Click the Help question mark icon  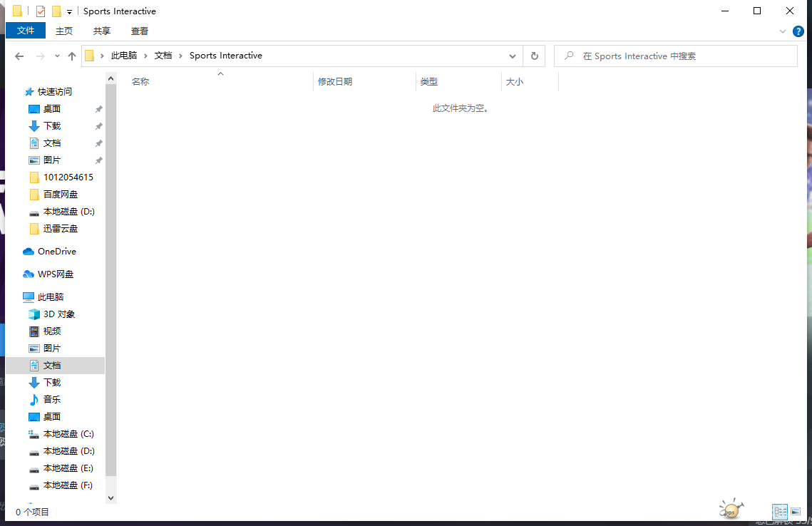pyautogui.click(x=798, y=31)
